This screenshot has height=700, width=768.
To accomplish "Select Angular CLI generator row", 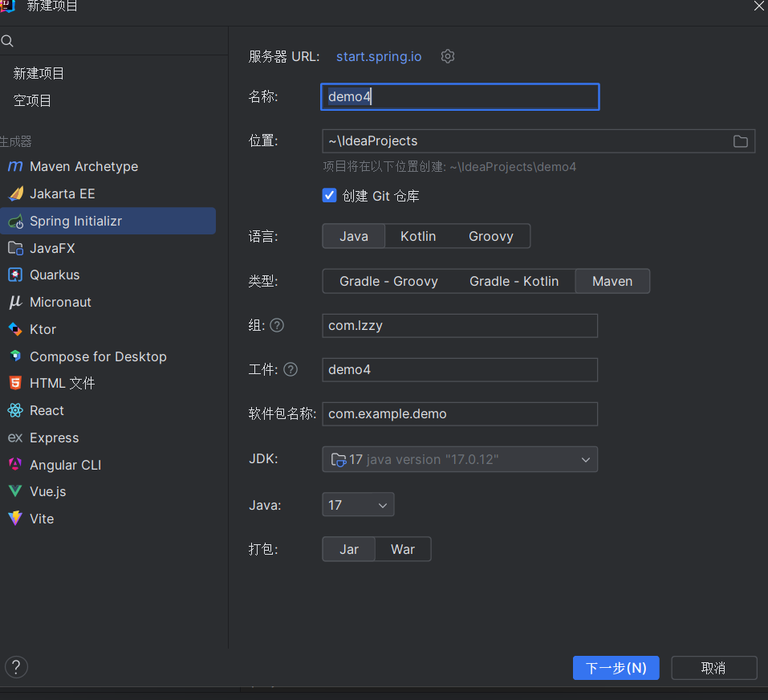I will pyautogui.click(x=108, y=465).
